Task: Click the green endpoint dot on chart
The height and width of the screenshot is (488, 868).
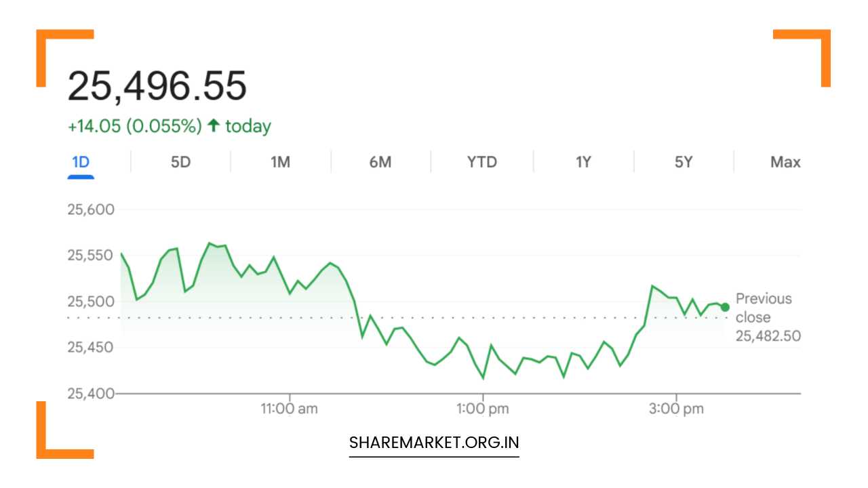Action: coord(725,307)
